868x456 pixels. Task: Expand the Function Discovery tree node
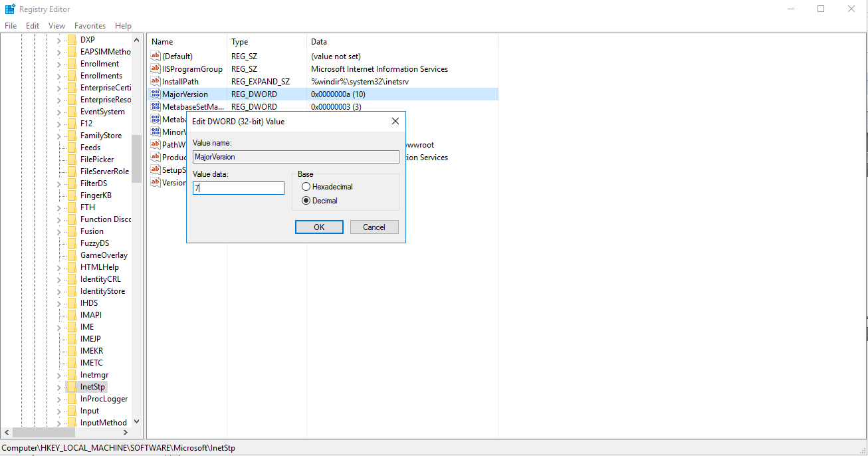(58, 219)
